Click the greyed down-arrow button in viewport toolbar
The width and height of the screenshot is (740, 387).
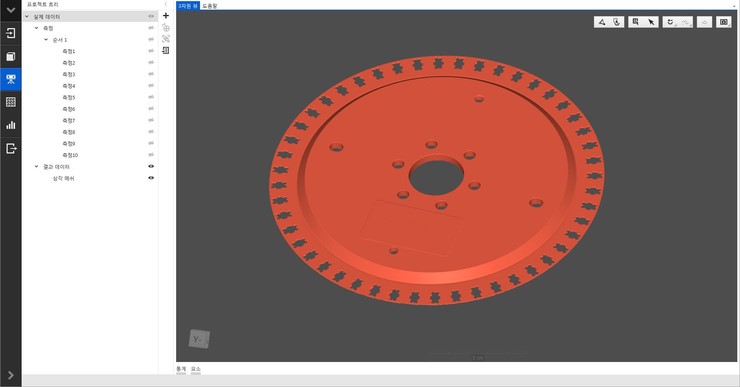click(704, 22)
